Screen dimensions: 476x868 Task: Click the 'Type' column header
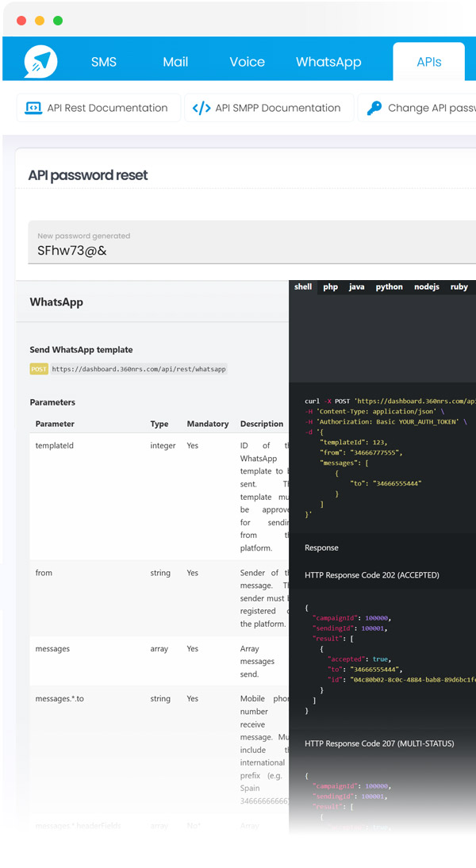point(159,424)
